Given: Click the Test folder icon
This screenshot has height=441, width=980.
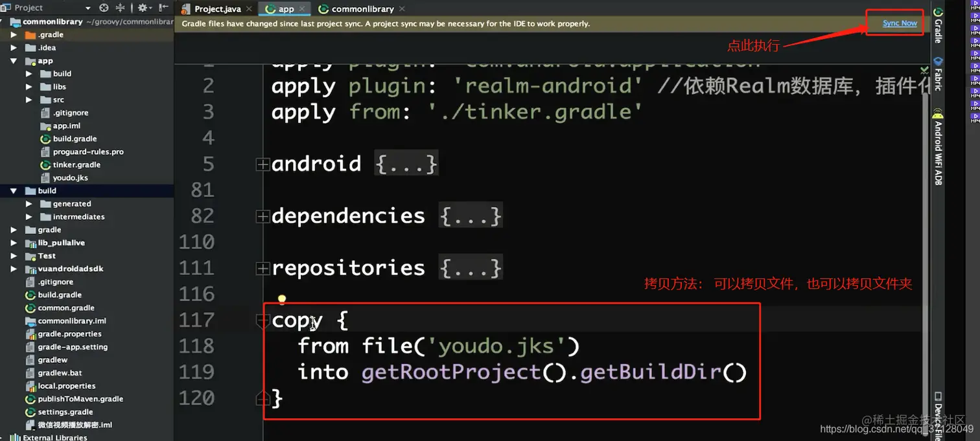Looking at the screenshot, I should 30,256.
